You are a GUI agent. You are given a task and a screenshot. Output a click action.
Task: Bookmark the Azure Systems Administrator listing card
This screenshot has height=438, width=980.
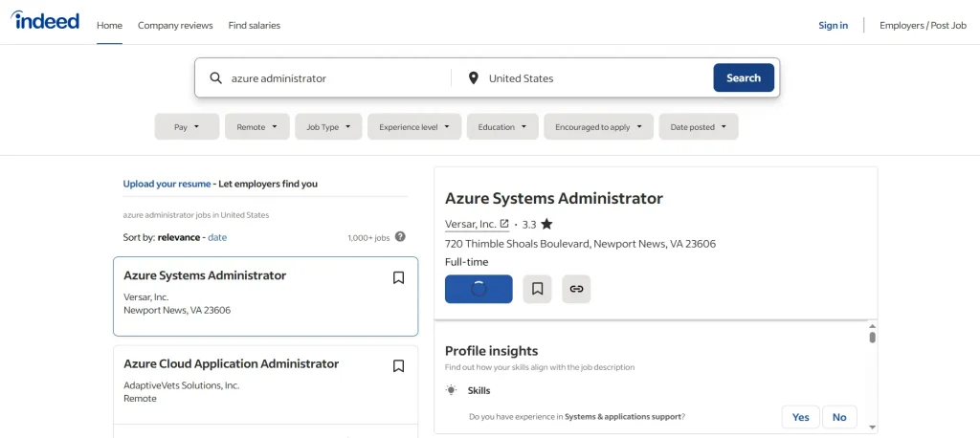(x=398, y=277)
